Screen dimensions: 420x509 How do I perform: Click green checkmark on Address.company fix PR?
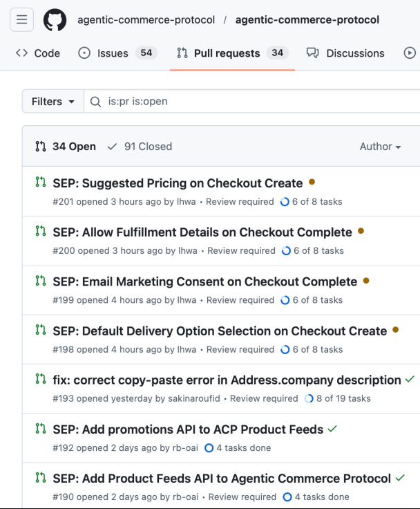pyautogui.click(x=410, y=379)
